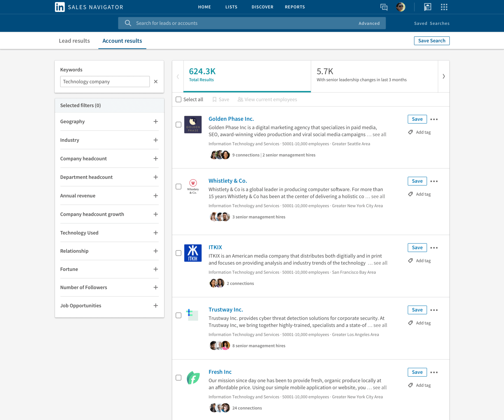Viewport: 504px width, 420px height.
Task: Click the Lists navigation icon
Action: coord(232,7)
